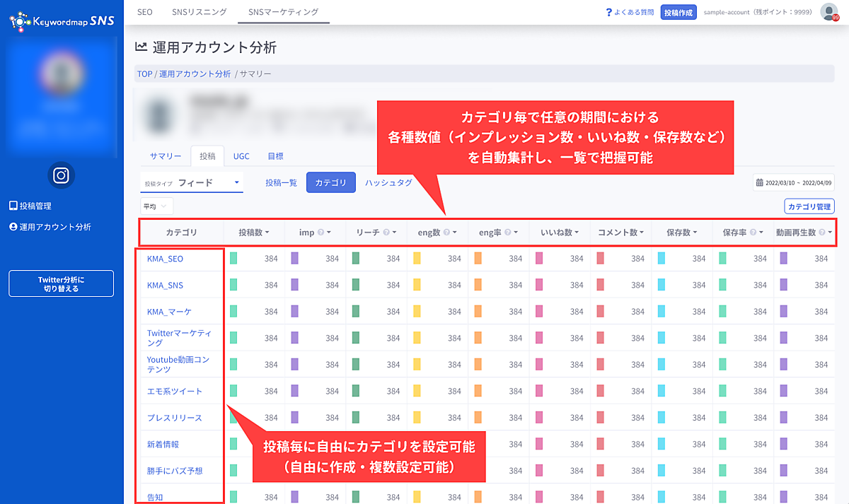Click the Keywordmap SNS logo
Viewport: 849px width, 504px height.
(x=62, y=20)
